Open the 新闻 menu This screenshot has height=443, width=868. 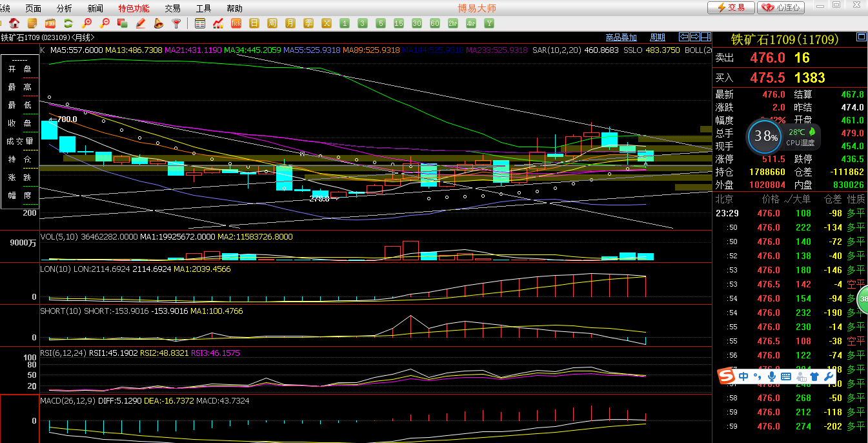[x=95, y=8]
